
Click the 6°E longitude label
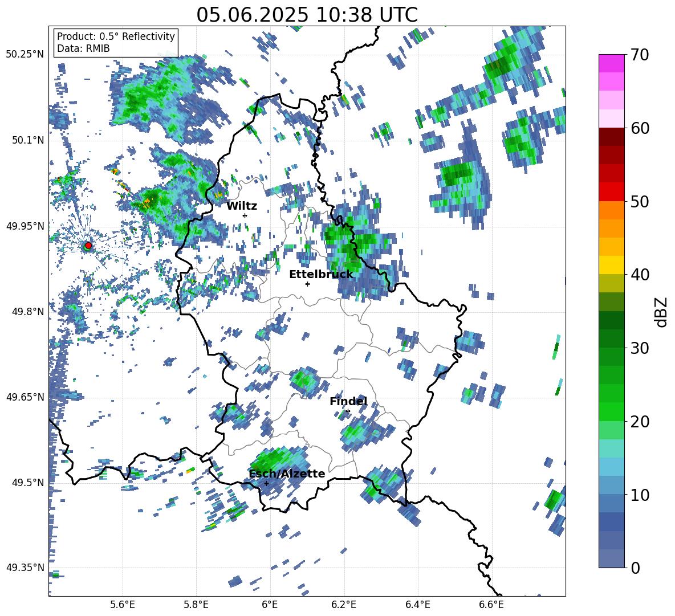click(x=270, y=605)
